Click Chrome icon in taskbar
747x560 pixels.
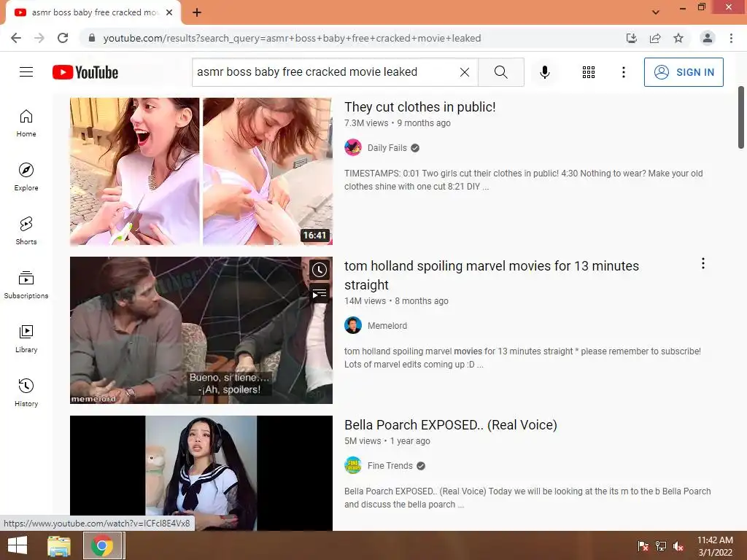[102, 545]
